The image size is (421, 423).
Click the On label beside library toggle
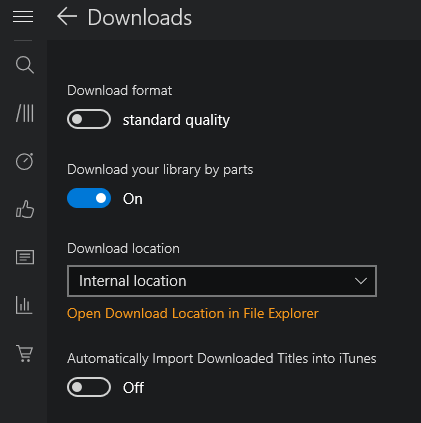click(x=133, y=199)
